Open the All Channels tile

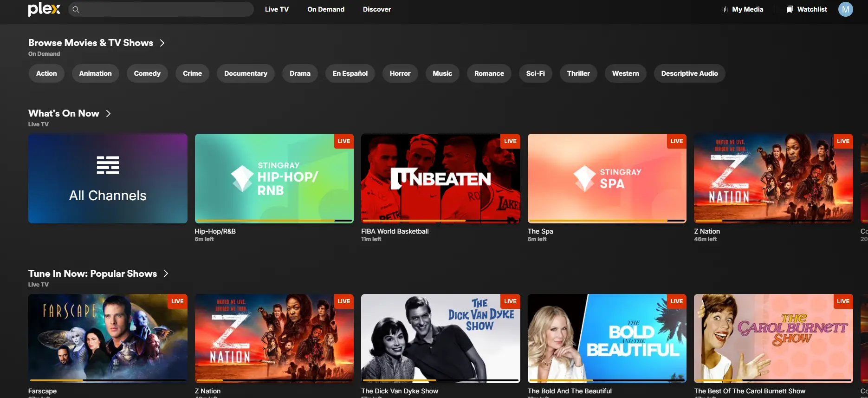(108, 178)
